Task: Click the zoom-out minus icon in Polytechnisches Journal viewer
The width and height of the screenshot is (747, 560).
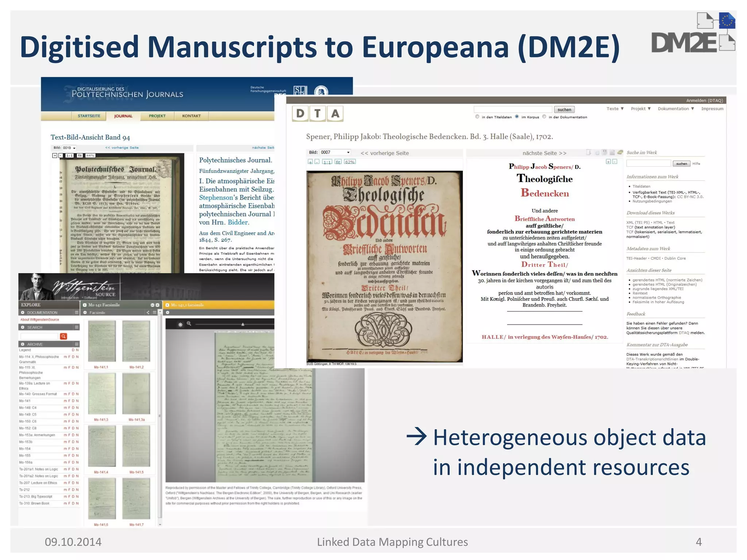Action: pos(61,155)
